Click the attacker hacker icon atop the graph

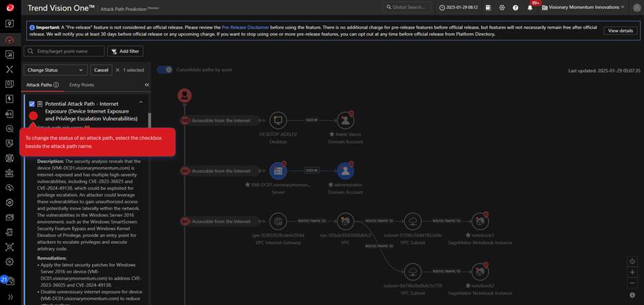coord(184,95)
